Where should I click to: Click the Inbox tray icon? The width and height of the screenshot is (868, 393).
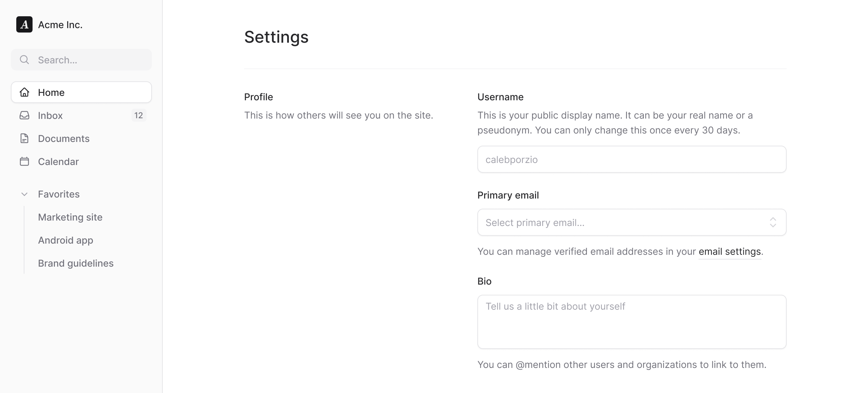[24, 115]
